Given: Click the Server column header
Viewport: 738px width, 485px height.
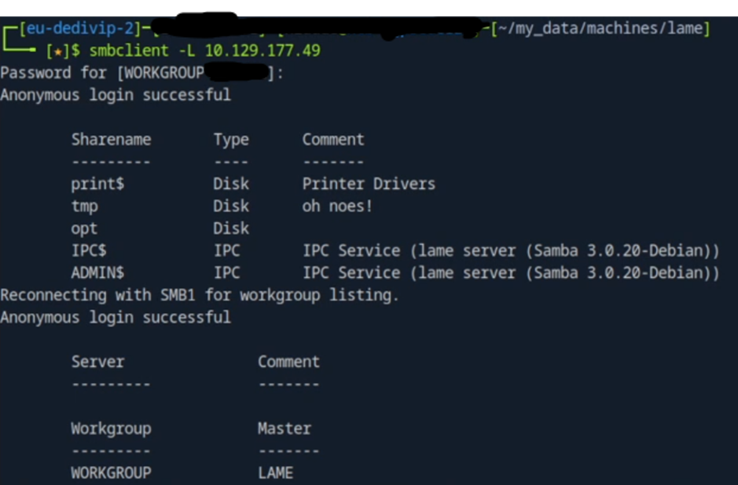Looking at the screenshot, I should pyautogui.click(x=97, y=361).
